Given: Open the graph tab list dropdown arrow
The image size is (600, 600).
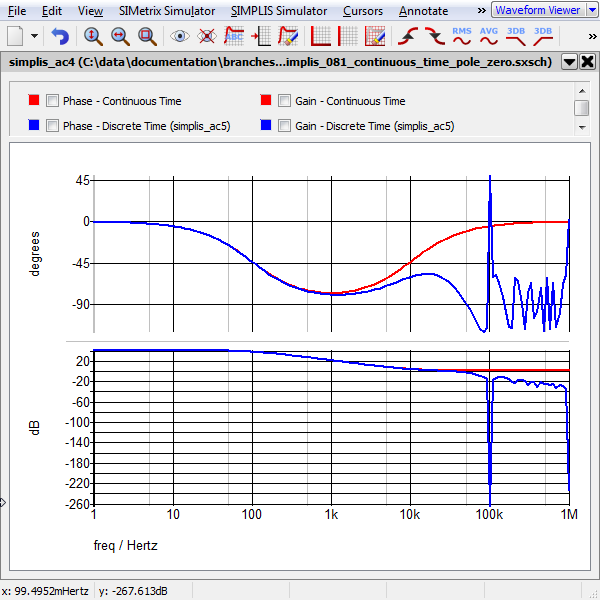Looking at the screenshot, I should tap(568, 61).
